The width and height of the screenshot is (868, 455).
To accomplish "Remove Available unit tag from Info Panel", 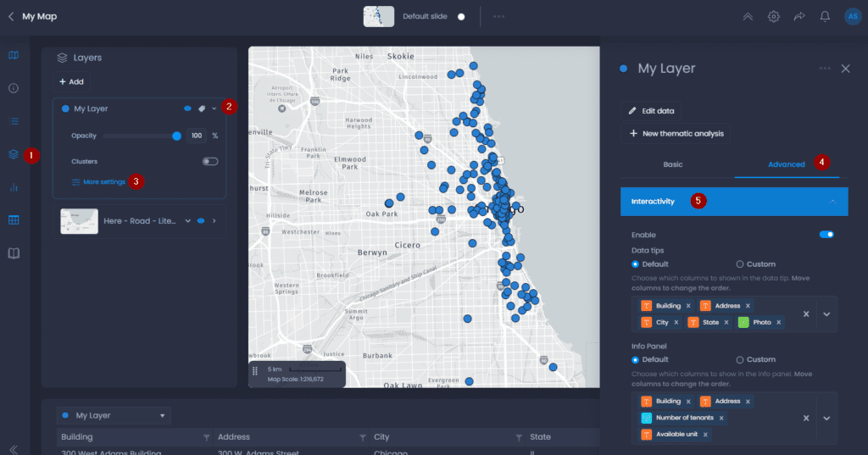I will tap(705, 435).
